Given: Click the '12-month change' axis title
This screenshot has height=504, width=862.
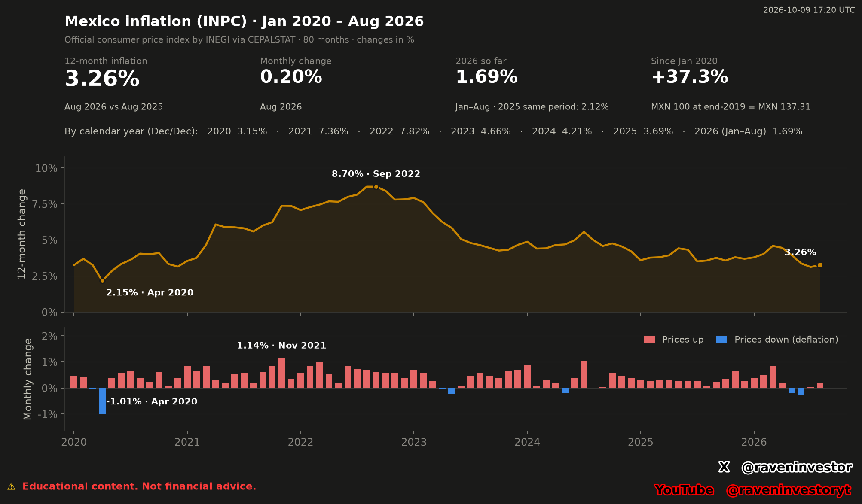Looking at the screenshot, I should point(22,234).
